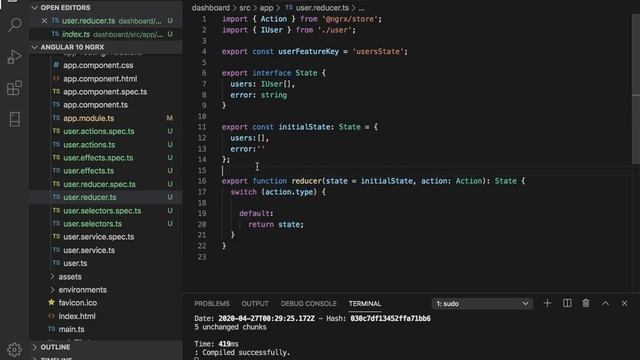Select the Terminal tab
This screenshot has height=360, width=640.
[x=364, y=304]
